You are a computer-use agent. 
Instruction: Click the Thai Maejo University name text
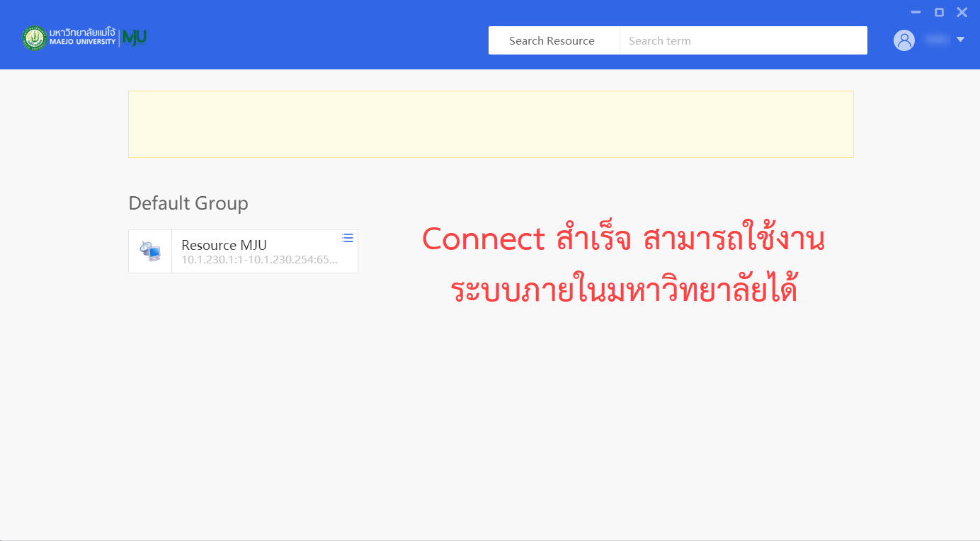[82, 33]
